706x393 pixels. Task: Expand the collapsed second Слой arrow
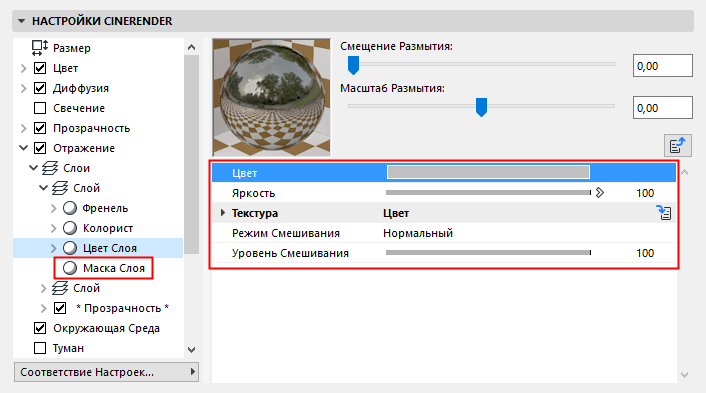click(x=44, y=288)
